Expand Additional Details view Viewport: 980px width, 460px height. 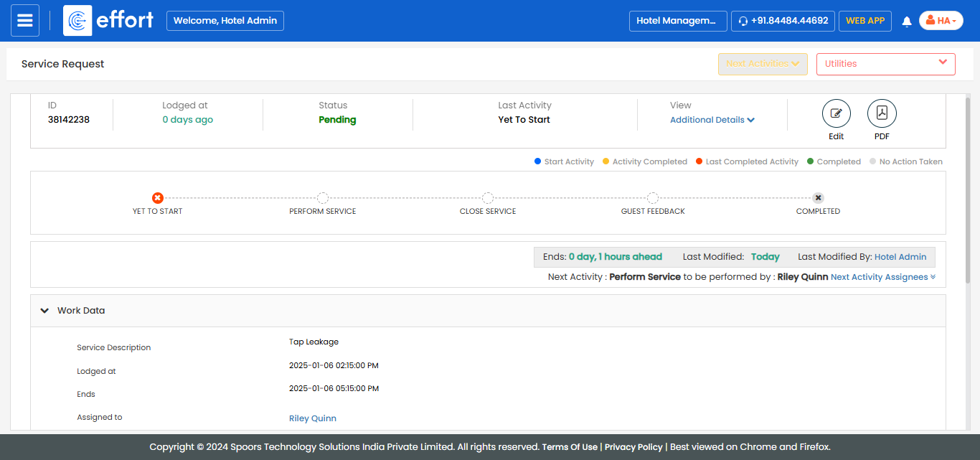712,120
